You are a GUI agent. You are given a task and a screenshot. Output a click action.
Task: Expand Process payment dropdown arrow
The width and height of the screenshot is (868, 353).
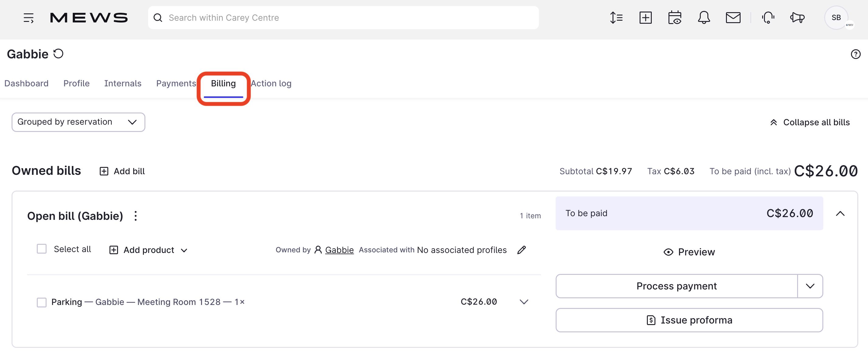coord(810,286)
